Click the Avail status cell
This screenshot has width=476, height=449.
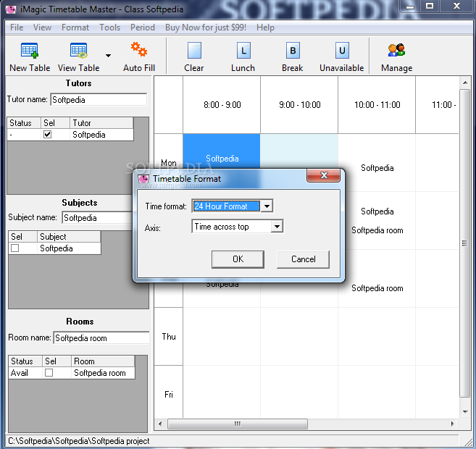[x=25, y=372]
